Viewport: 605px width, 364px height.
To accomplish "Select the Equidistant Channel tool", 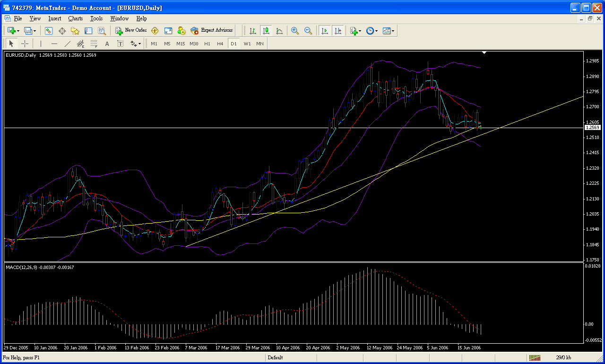I will click(81, 43).
